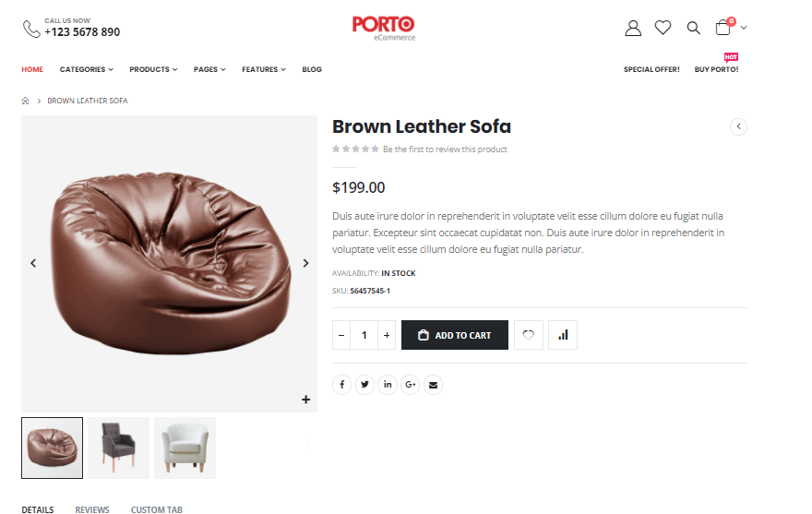Viewport: 812px width, 514px height.
Task: Show next product image
Action: pyautogui.click(x=306, y=263)
